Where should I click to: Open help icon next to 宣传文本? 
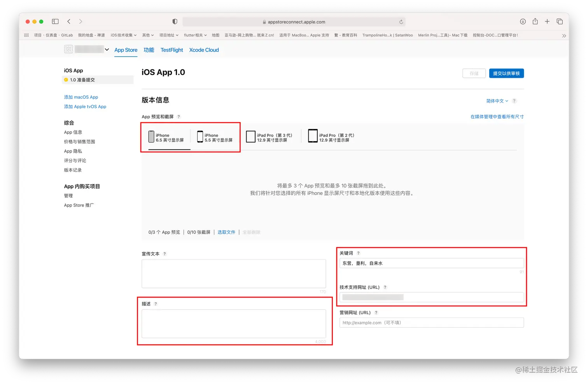[x=164, y=254]
